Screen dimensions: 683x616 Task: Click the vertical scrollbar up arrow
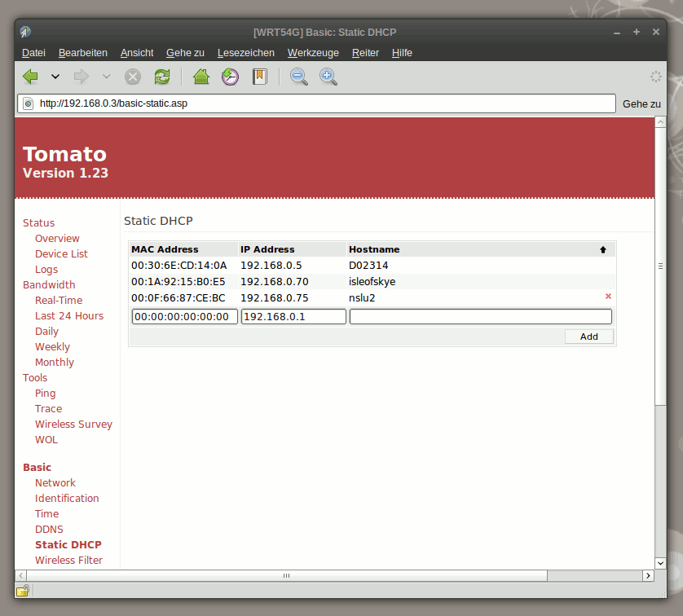(660, 122)
